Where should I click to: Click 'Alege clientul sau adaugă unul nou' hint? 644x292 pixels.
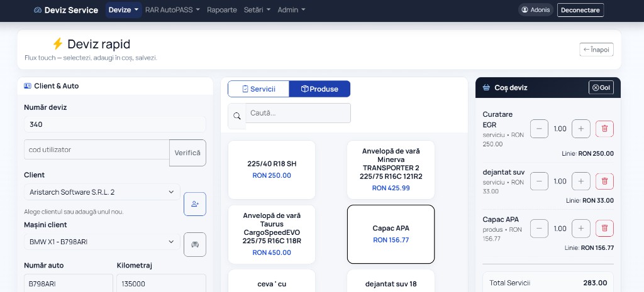pos(74,212)
